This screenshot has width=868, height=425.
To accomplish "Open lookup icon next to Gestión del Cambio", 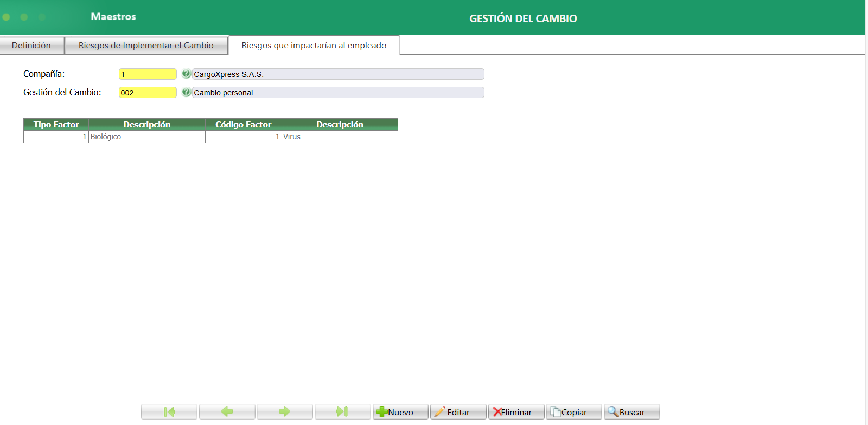I will 186,92.
